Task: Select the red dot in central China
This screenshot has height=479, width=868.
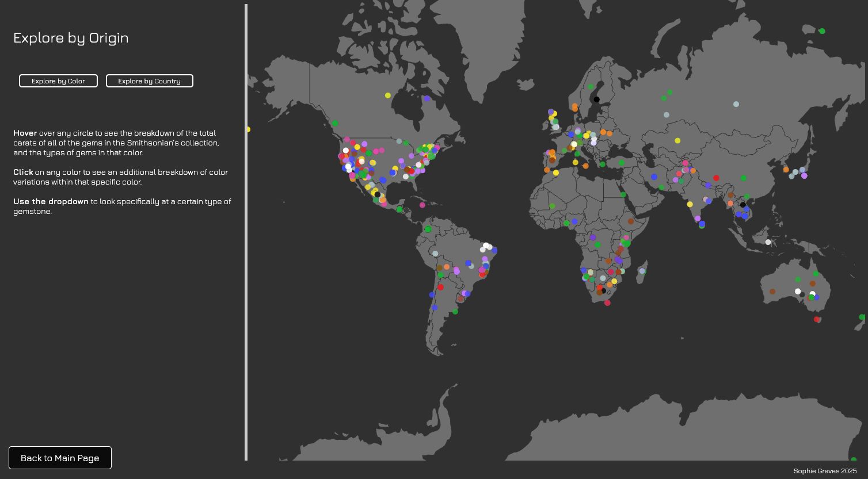Action: tap(716, 178)
